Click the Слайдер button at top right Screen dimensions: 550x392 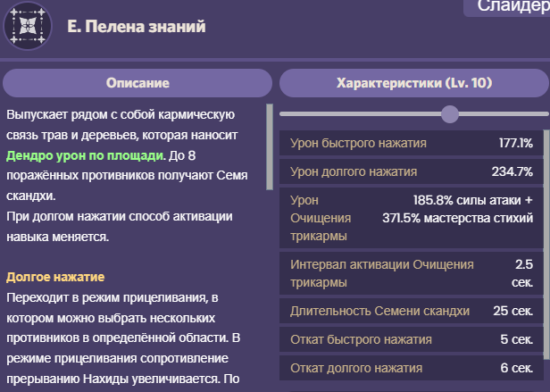click(507, 8)
